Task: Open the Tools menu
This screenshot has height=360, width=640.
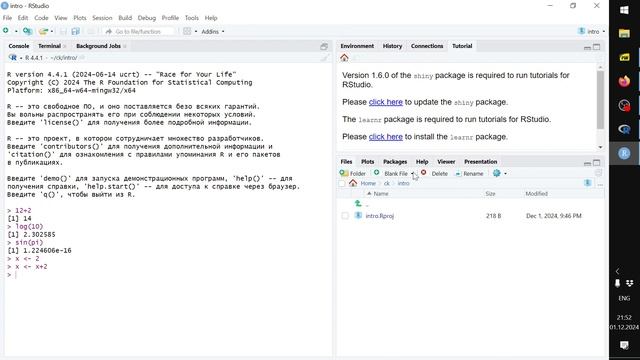Action: point(191,18)
